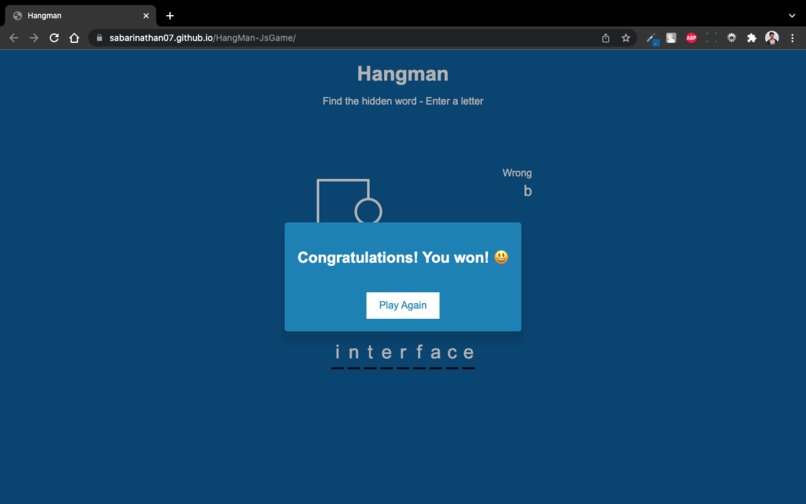
Task: Click the green dotted-frame extension icon
Action: (x=711, y=38)
